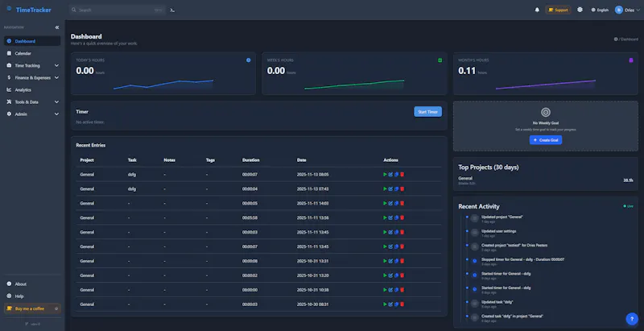
Task: Click the Project column header
Action: coord(87,160)
